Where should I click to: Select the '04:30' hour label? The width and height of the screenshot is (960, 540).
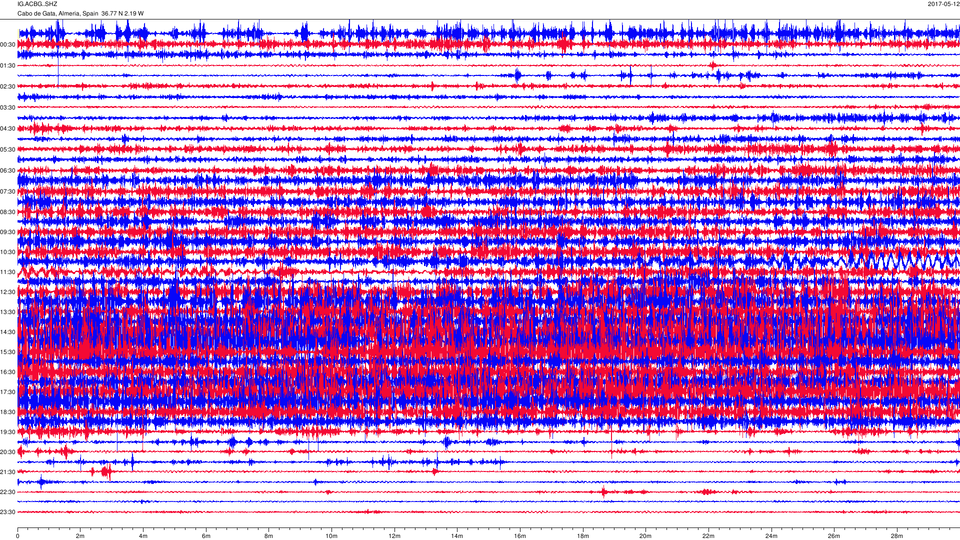point(8,129)
